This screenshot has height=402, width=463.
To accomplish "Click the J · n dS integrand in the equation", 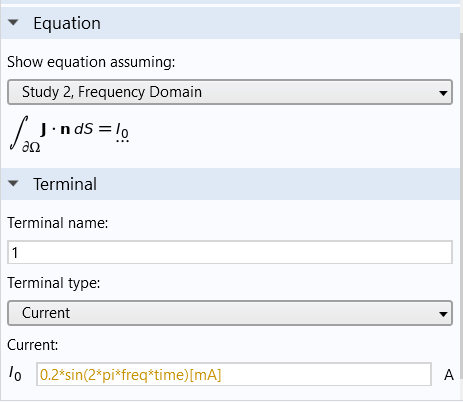I will point(67,129).
